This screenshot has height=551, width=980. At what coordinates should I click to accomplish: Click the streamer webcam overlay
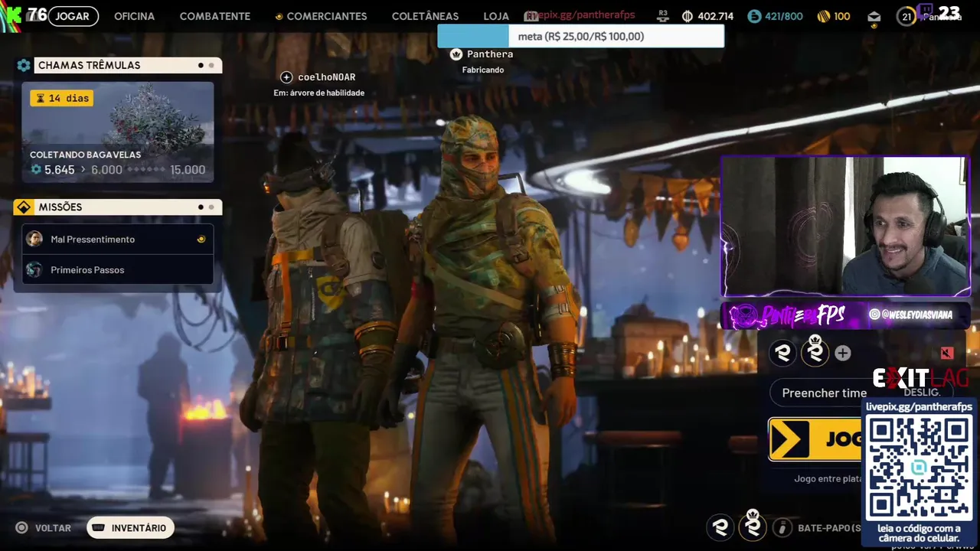tap(845, 227)
